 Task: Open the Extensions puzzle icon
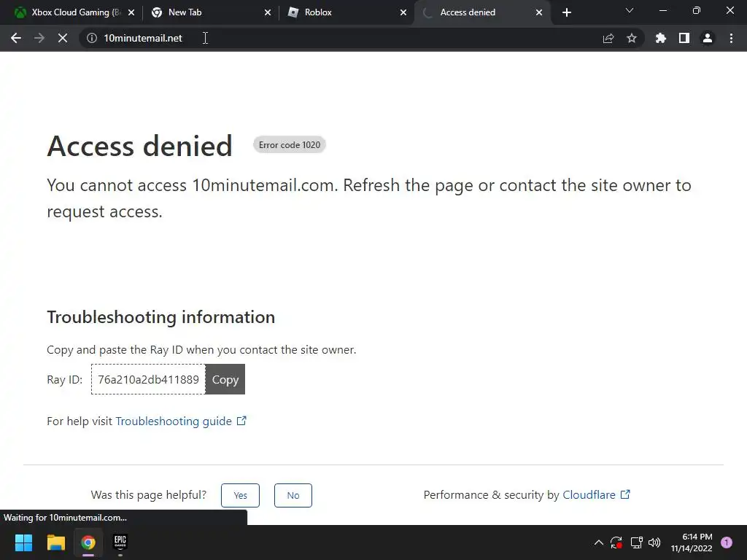click(x=661, y=38)
